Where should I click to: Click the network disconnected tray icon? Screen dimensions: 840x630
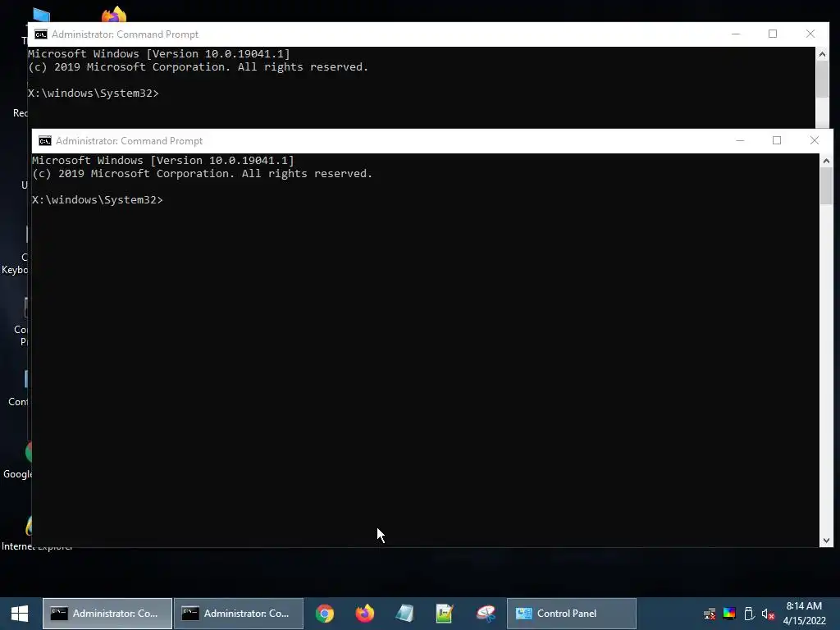coord(710,614)
